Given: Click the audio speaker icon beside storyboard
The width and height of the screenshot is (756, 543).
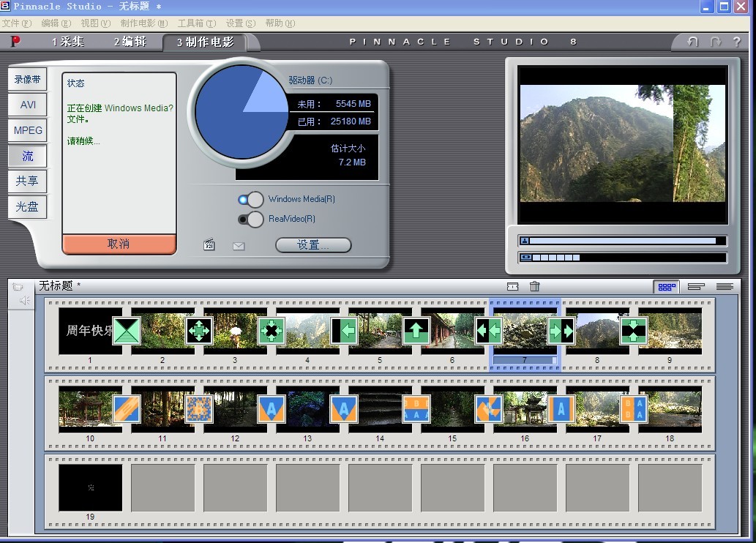Looking at the screenshot, I should (25, 301).
